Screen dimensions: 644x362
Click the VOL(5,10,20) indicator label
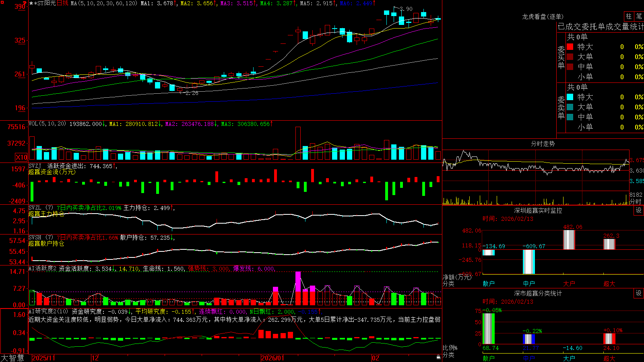tap(47, 124)
